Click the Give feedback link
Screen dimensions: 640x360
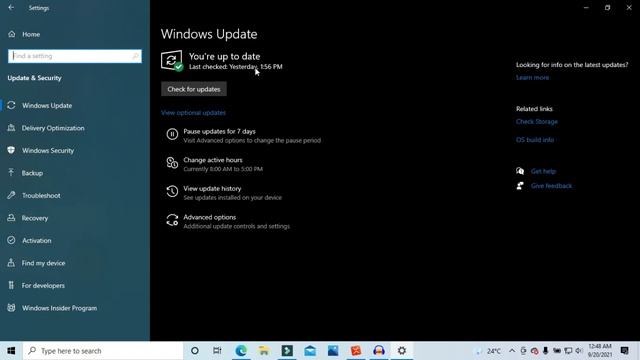pos(551,186)
